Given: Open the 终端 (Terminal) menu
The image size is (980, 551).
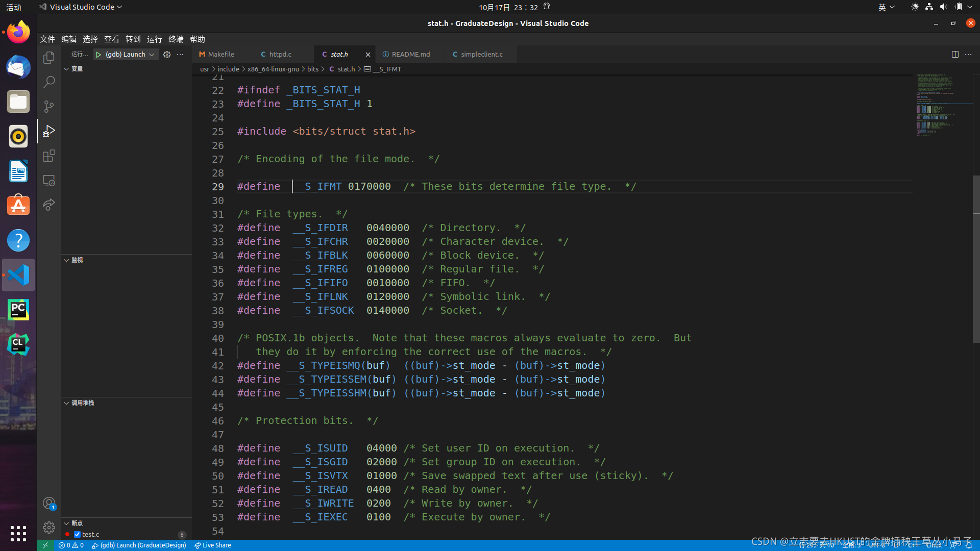Looking at the screenshot, I should pos(176,39).
